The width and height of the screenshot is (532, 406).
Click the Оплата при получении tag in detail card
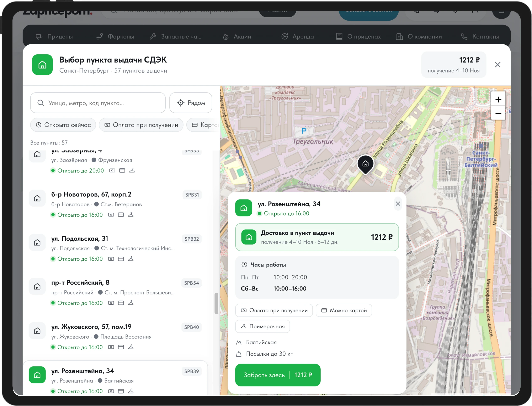(274, 310)
